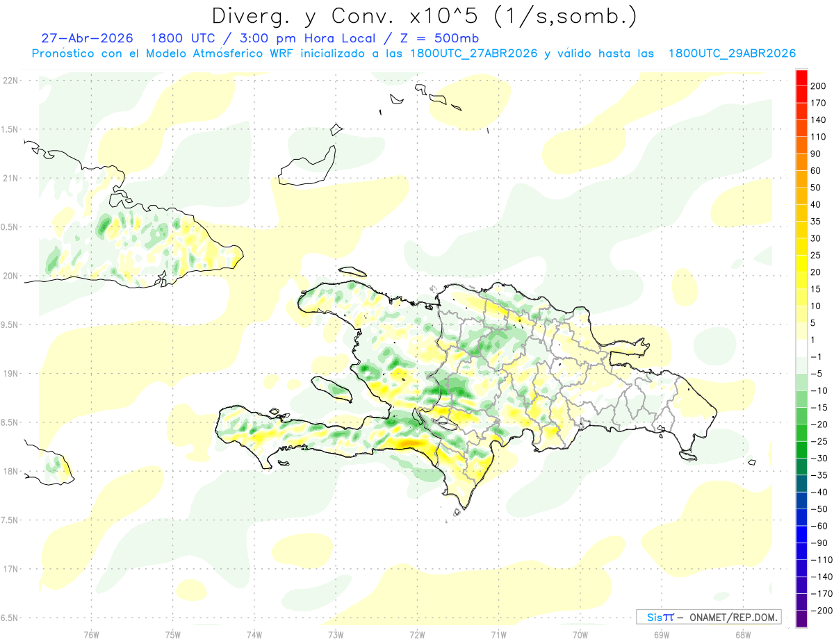Click the 19N latitude axis label
The image size is (834, 644).
pos(10,374)
